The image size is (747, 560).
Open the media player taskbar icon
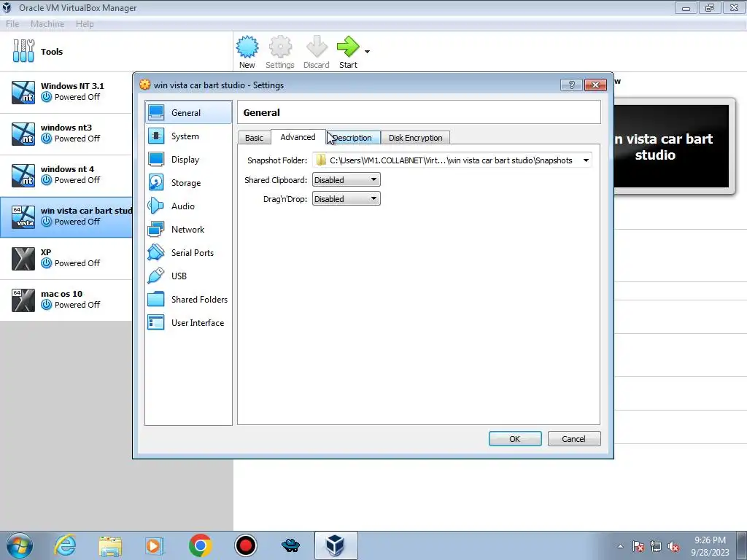(155, 545)
